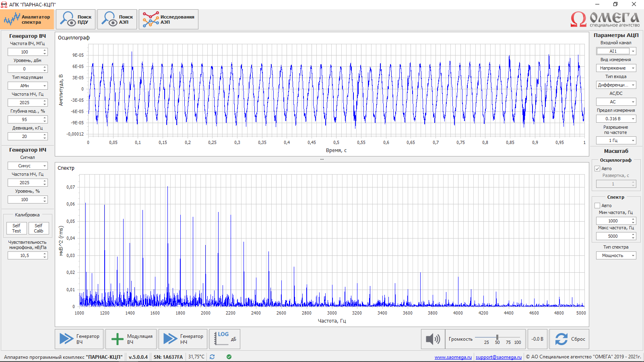Open AC/DC coupling dropdown

click(616, 102)
